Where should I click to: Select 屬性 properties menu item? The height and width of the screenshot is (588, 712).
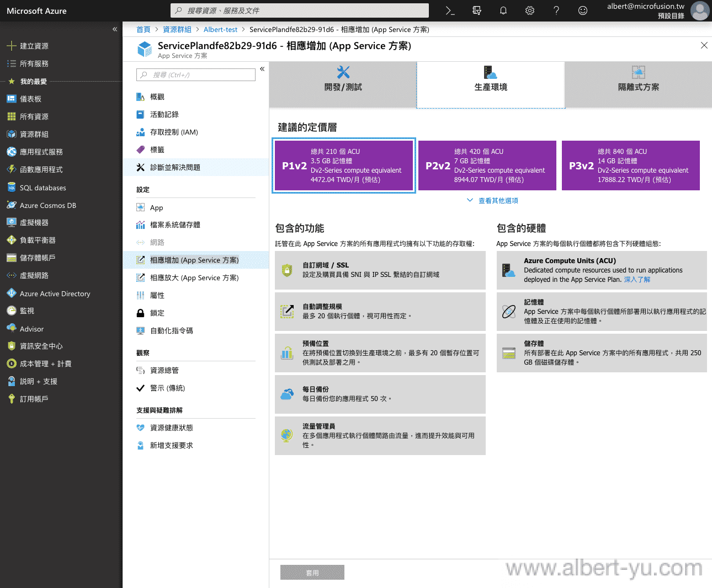tap(196, 295)
